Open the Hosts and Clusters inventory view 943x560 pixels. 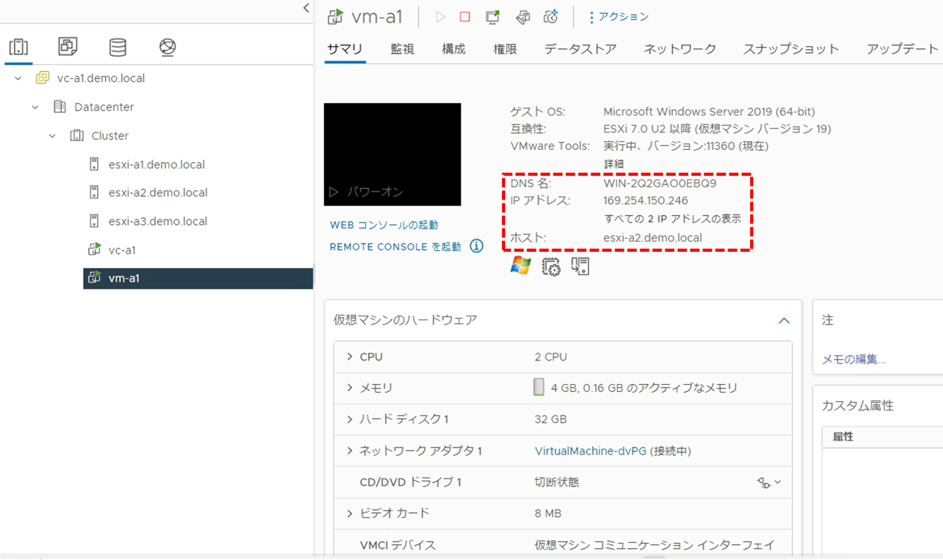click(x=18, y=47)
